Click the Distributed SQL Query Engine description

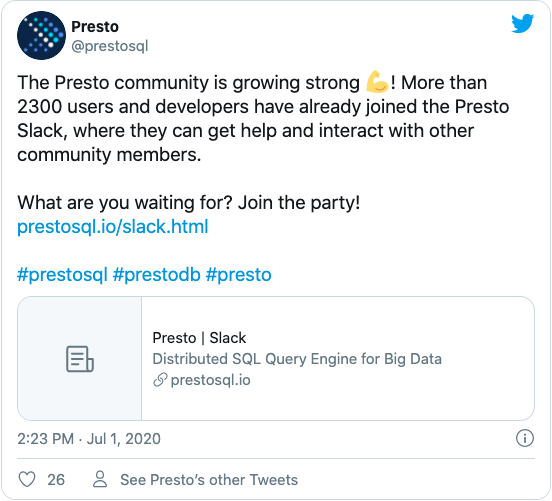point(297,359)
